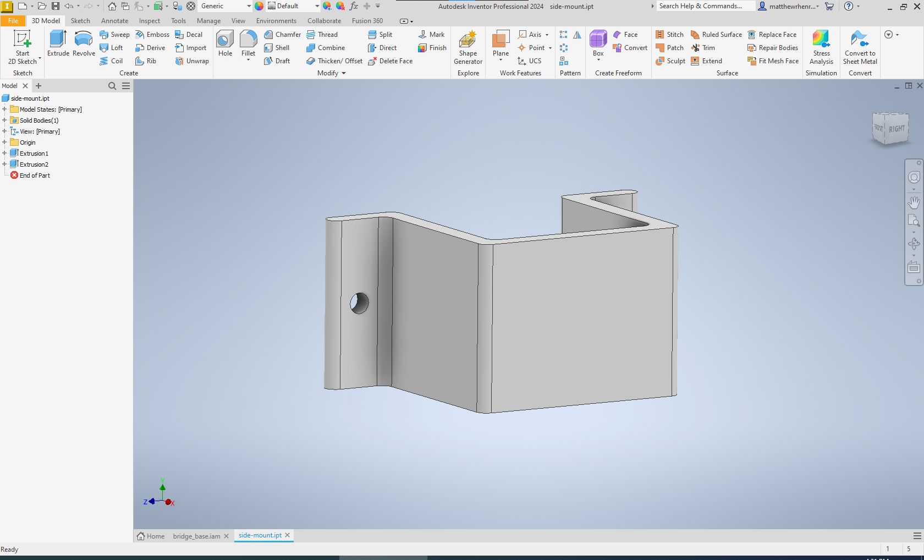Select the Rib tool
The width and height of the screenshot is (924, 560).
coord(146,61)
